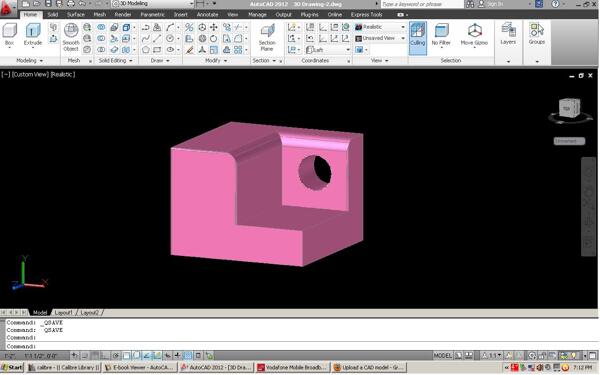Viewport: 600px width, 375px height.
Task: Open the Render ribbon tab
Action: click(123, 15)
